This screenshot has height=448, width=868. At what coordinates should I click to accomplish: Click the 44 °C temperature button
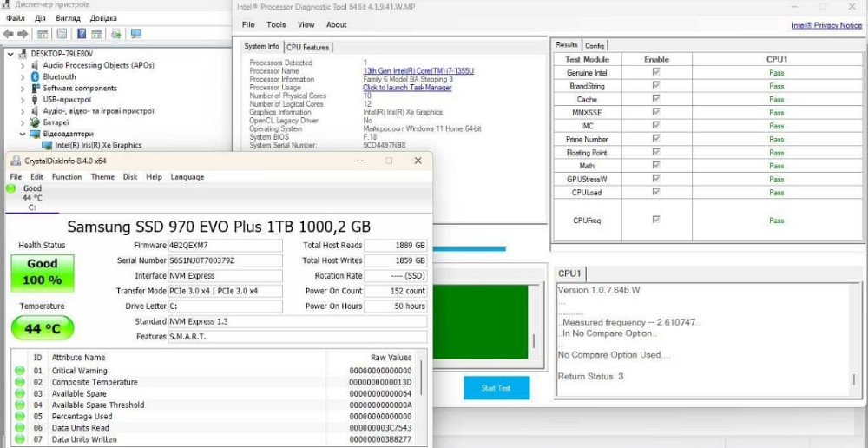coord(43,329)
